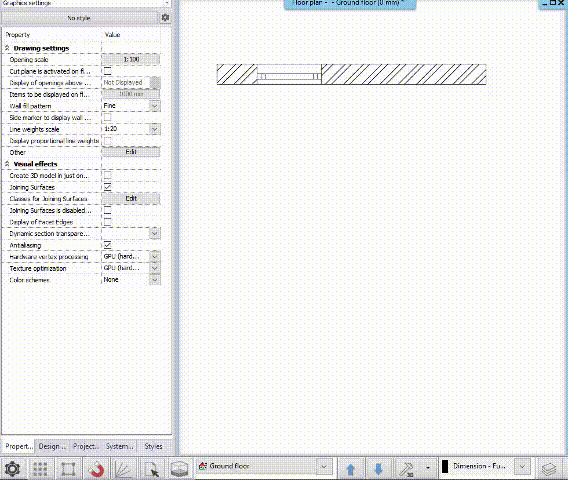The width and height of the screenshot is (568, 480).
Task: Toggle Create 3D model in just one checkbox
Action: point(108,175)
